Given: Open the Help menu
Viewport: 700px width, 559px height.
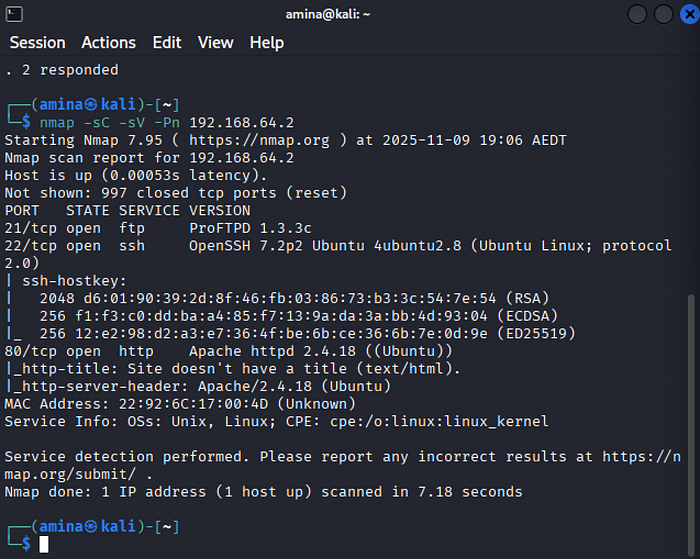Looking at the screenshot, I should tap(267, 43).
